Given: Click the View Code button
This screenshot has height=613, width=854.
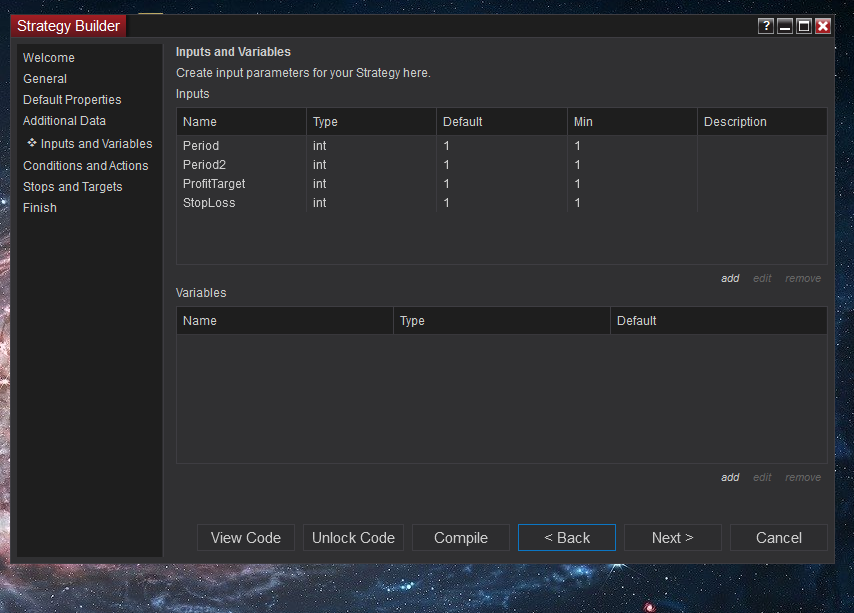Looking at the screenshot, I should [x=246, y=538].
